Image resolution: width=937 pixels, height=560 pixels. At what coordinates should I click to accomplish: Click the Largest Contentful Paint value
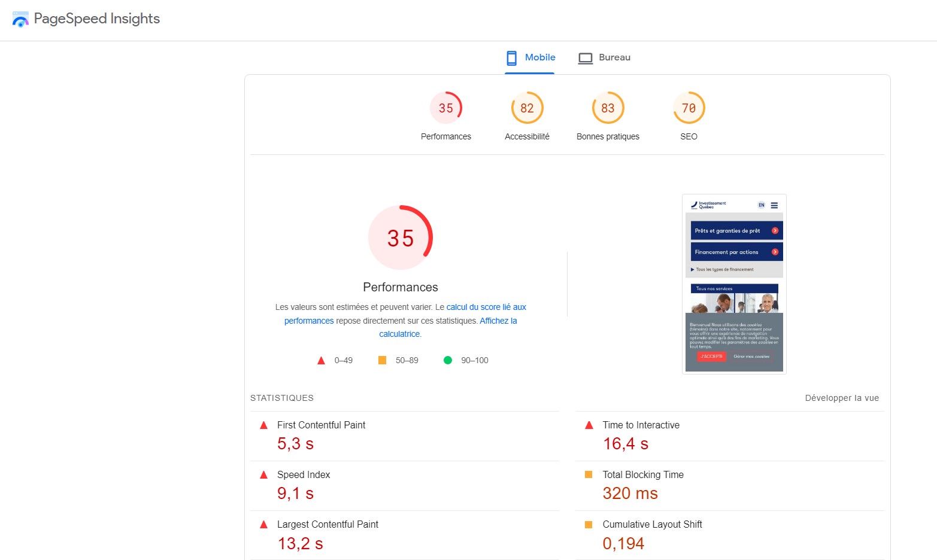(300, 543)
